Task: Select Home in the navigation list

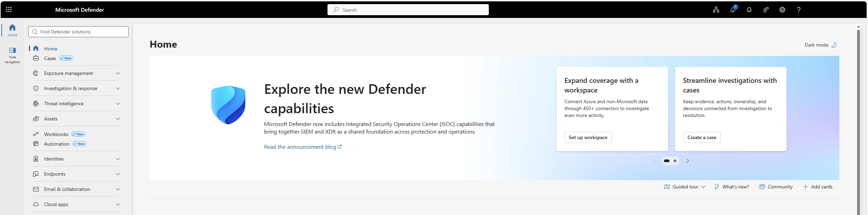Action: [x=51, y=49]
